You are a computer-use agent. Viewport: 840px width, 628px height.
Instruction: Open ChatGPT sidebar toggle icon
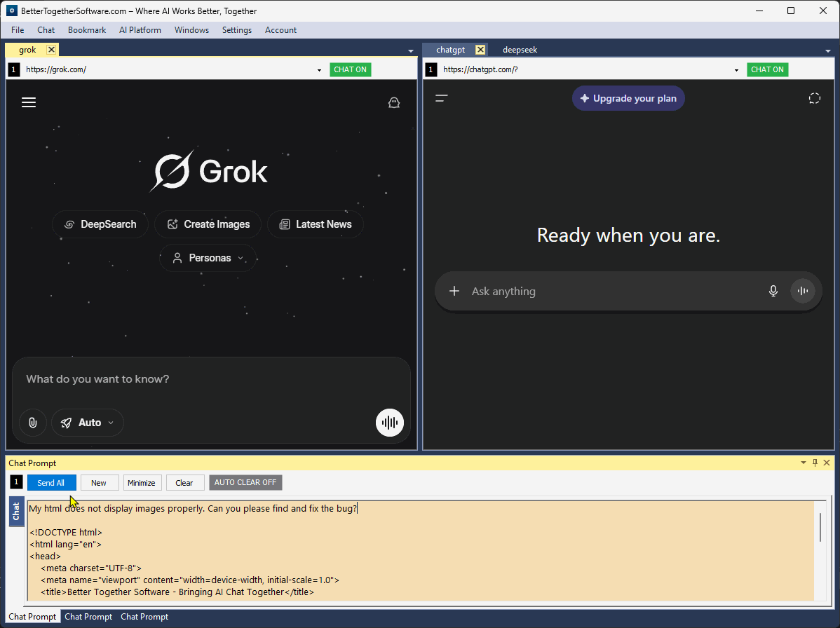click(442, 98)
